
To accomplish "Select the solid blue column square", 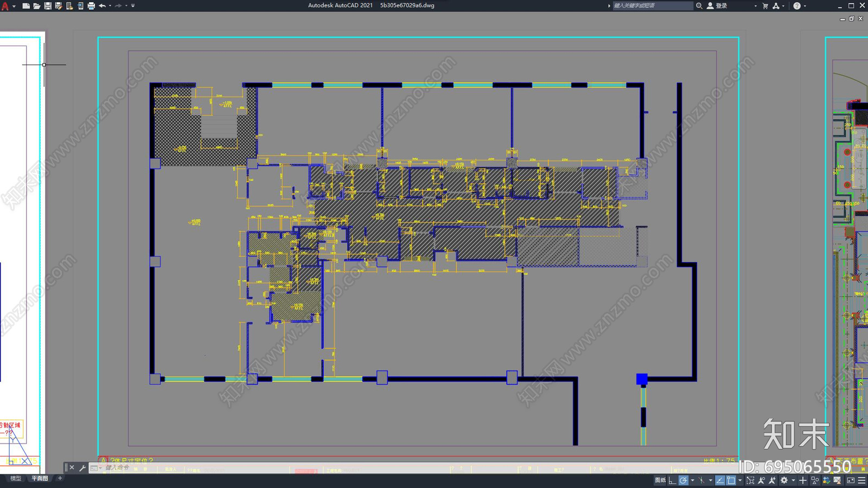I will (x=642, y=379).
